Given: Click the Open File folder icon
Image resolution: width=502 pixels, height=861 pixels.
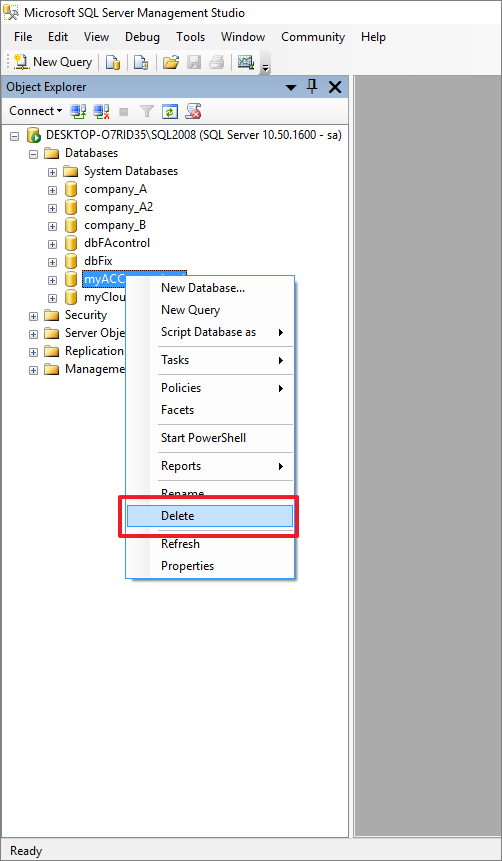Looking at the screenshot, I should click(171, 62).
